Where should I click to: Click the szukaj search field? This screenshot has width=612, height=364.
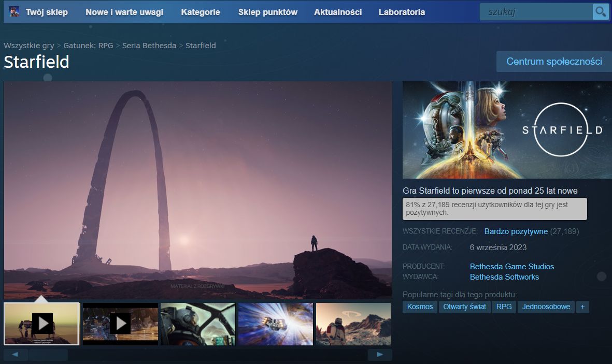(x=536, y=12)
